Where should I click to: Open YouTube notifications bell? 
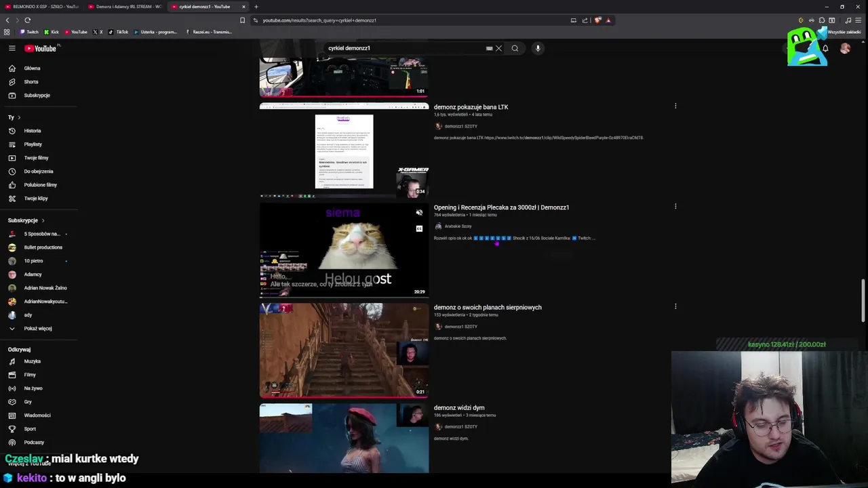click(x=825, y=48)
